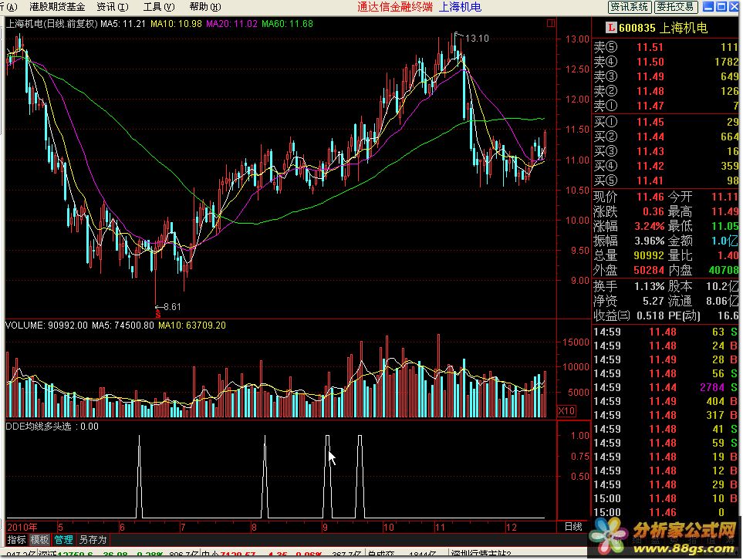Open the 港股期货基金 menu
Image resolution: width=743 pixels, height=560 pixels.
(57, 7)
